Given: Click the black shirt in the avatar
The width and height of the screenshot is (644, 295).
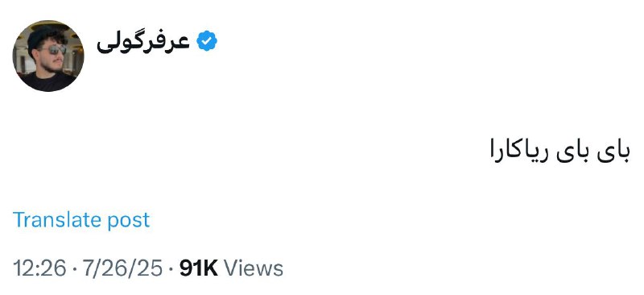Looking at the screenshot, I should [x=48, y=81].
